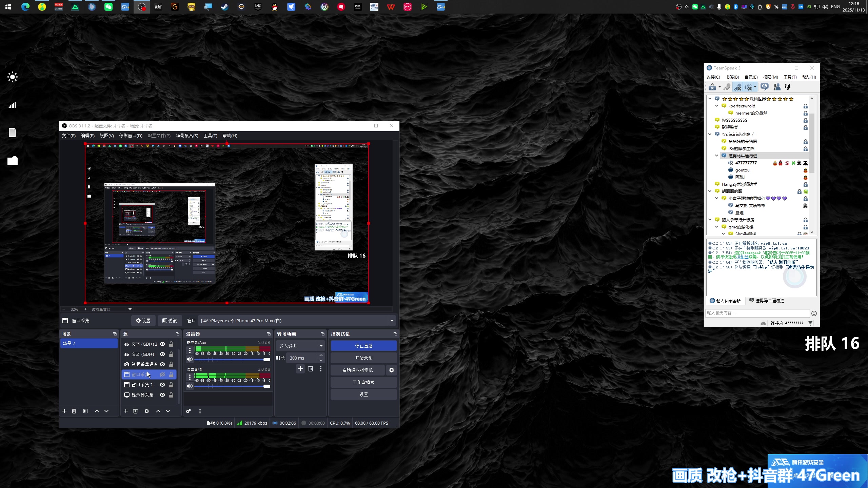Switch to 私人休闲会所 chat tab

(x=726, y=301)
